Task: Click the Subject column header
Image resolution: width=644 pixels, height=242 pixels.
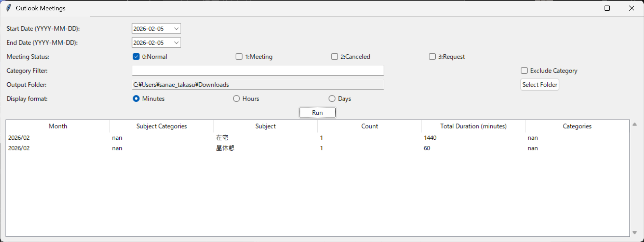Action: point(265,126)
